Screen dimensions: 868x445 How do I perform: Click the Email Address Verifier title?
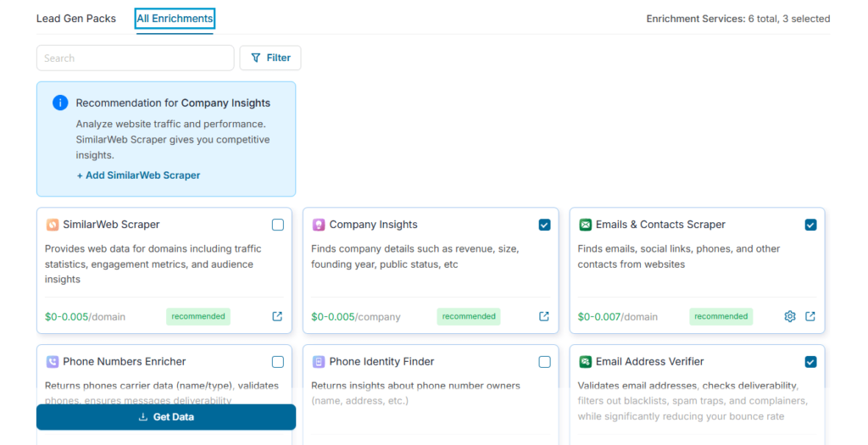point(650,362)
